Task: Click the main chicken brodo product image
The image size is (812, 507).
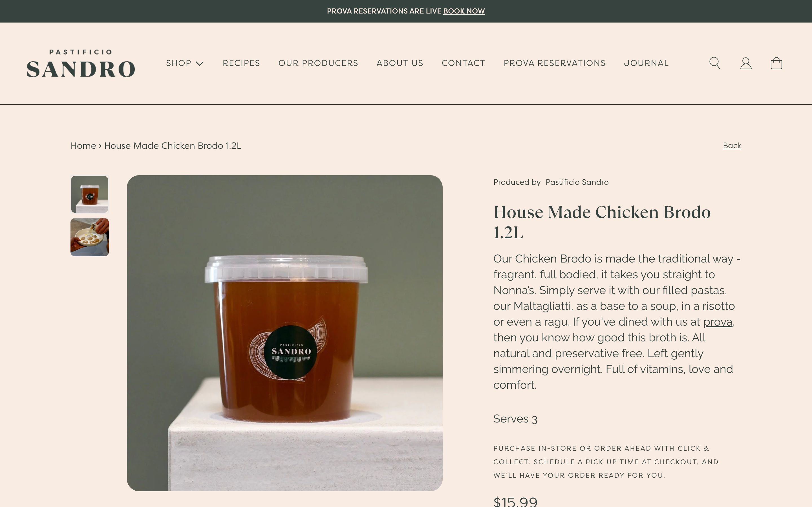Action: pyautogui.click(x=284, y=333)
